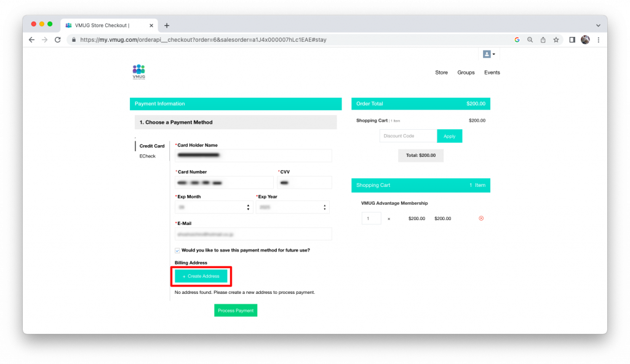
Task: Open the zoom icon in the address bar
Action: [x=530, y=39]
